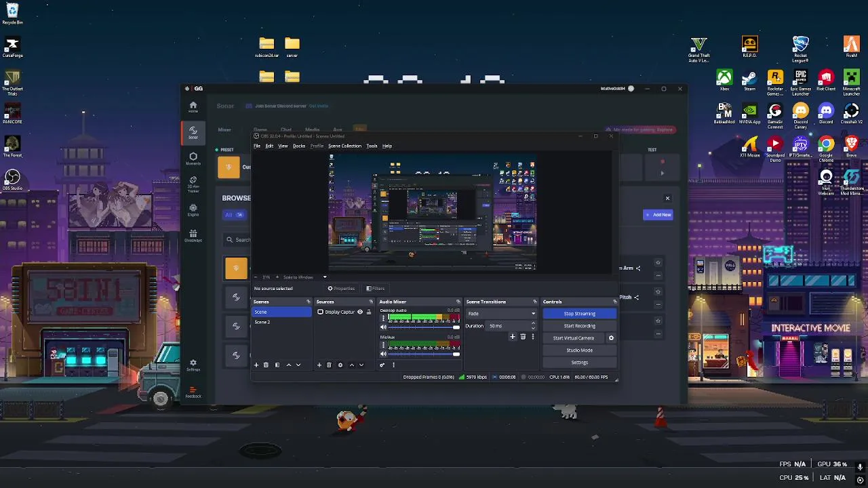Move scene up arrow in Scenes panel

(x=288, y=365)
